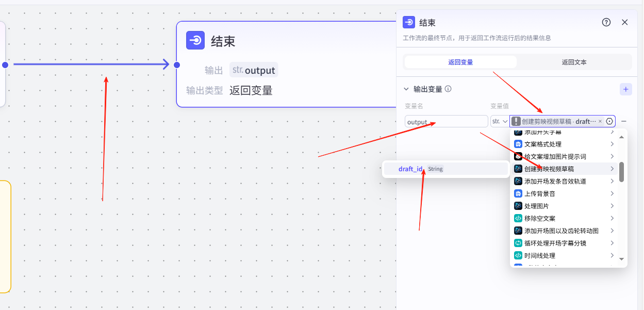Switch to 返回变量 mode

460,62
